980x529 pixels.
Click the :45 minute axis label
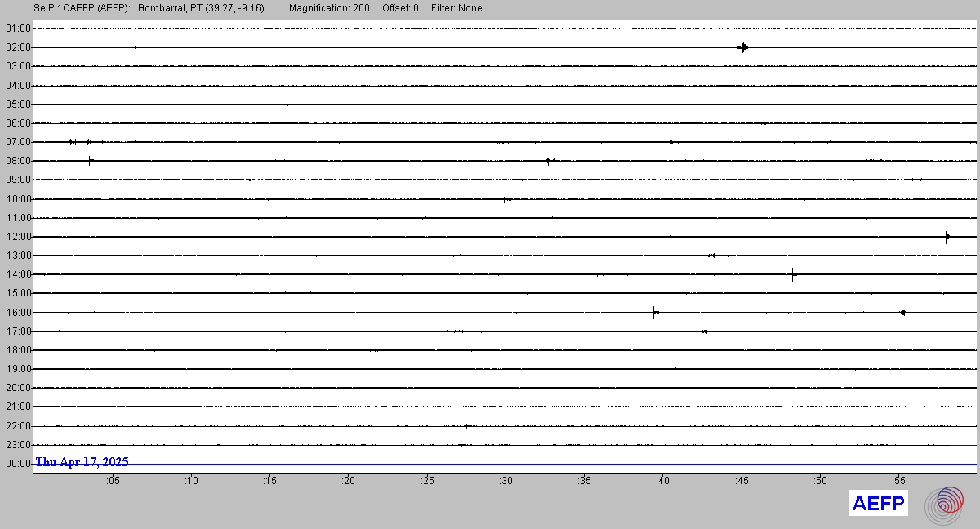(742, 482)
